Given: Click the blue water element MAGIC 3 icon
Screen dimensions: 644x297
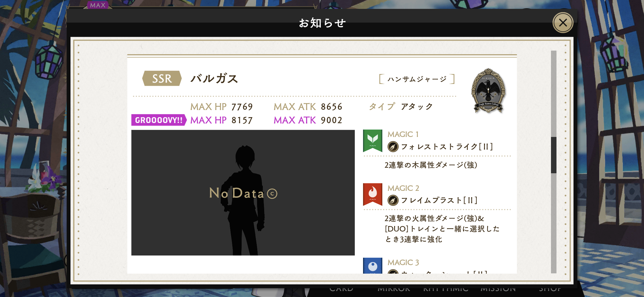Looking at the screenshot, I should click(x=373, y=266).
